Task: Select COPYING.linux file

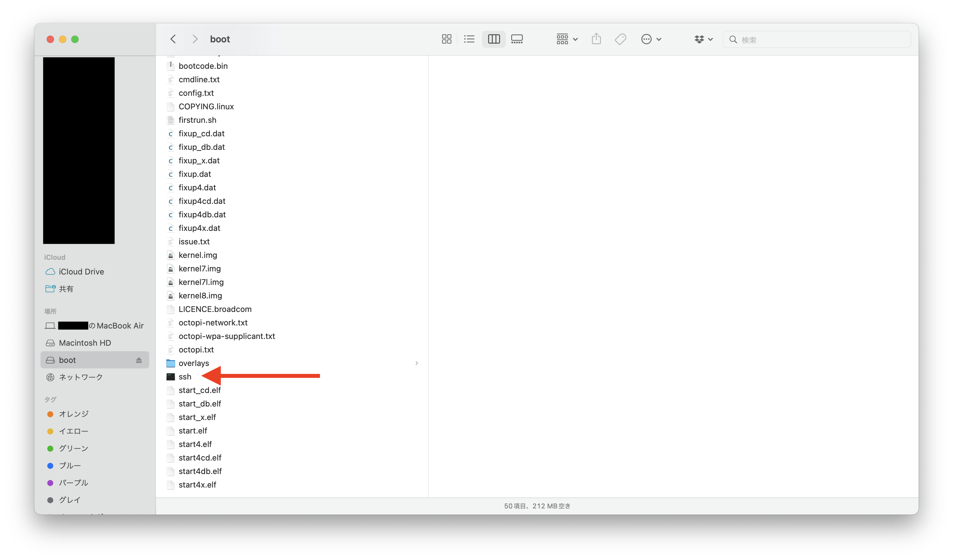Action: (x=206, y=106)
